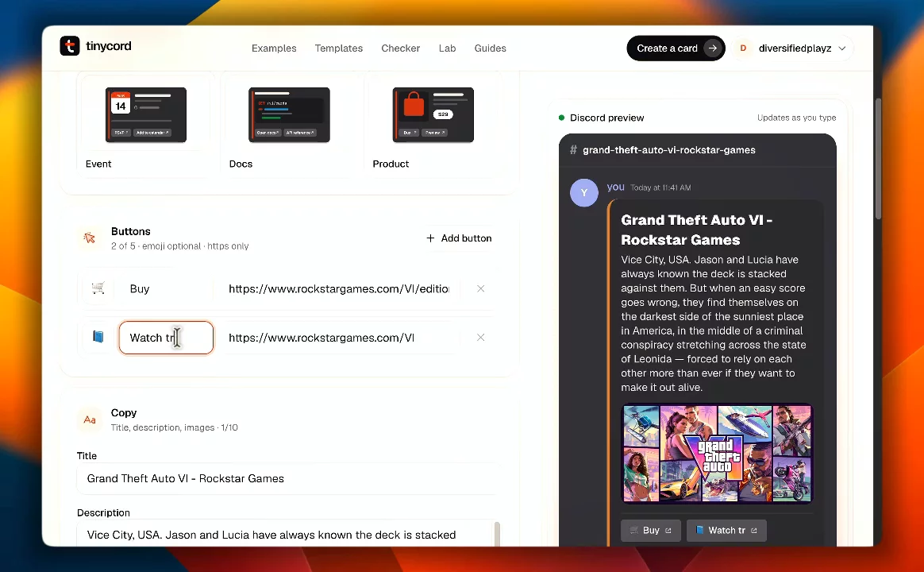The image size is (924, 572).
Task: Open the Checker nav item
Action: pos(401,48)
